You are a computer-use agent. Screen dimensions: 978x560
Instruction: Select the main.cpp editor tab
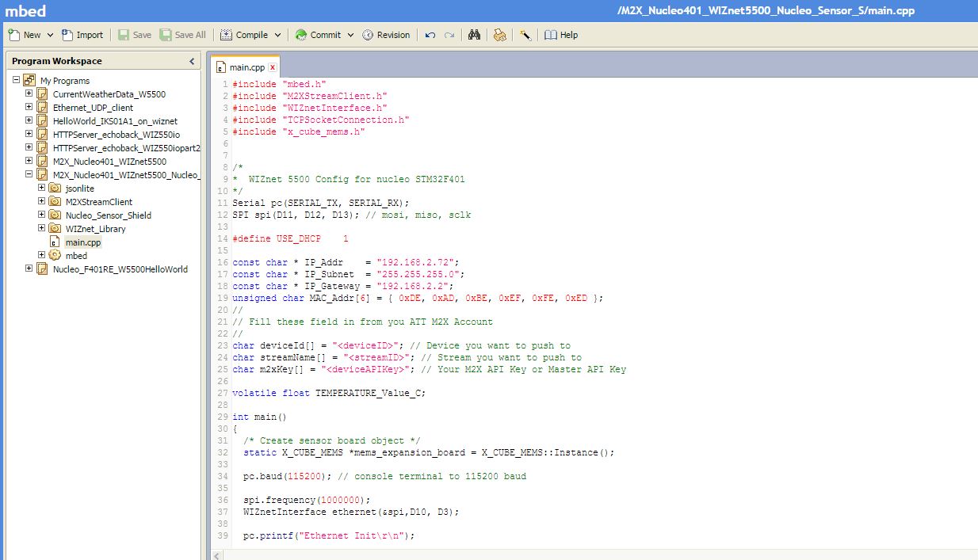click(246, 67)
